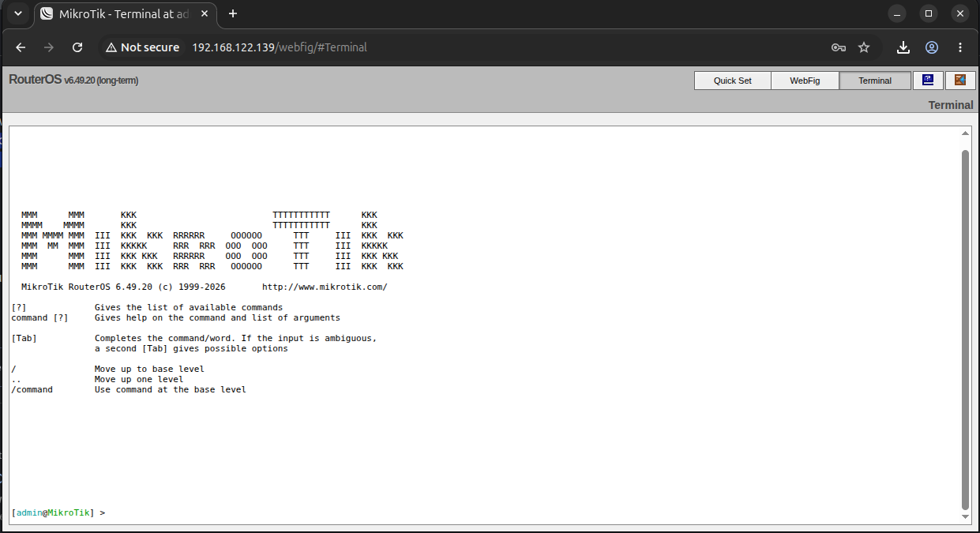
Task: Click the 'v6.49.20 (long-term)' version text
Action: [102, 81]
